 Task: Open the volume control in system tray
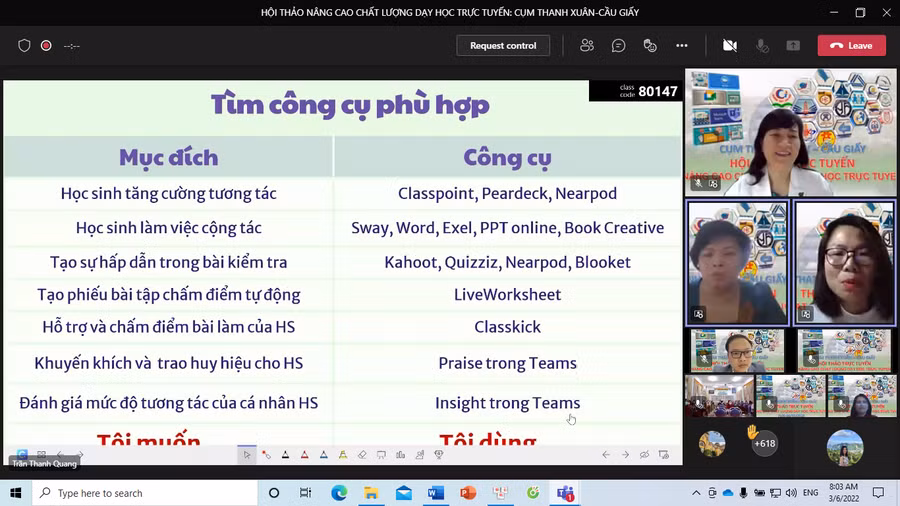click(792, 493)
